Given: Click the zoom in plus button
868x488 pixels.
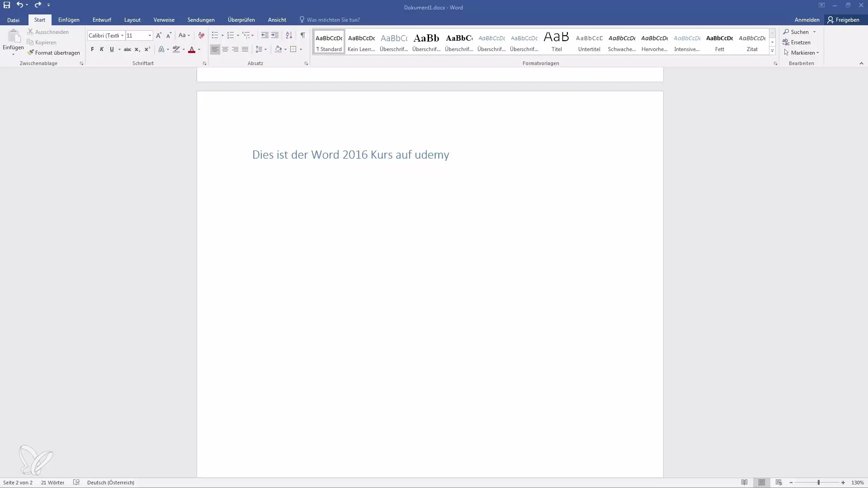Looking at the screenshot, I should (x=843, y=483).
